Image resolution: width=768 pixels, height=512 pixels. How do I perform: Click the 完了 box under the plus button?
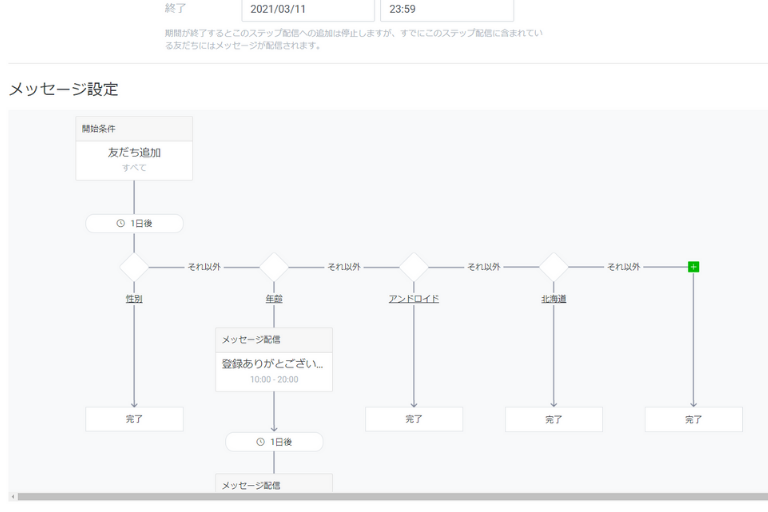[x=694, y=419]
